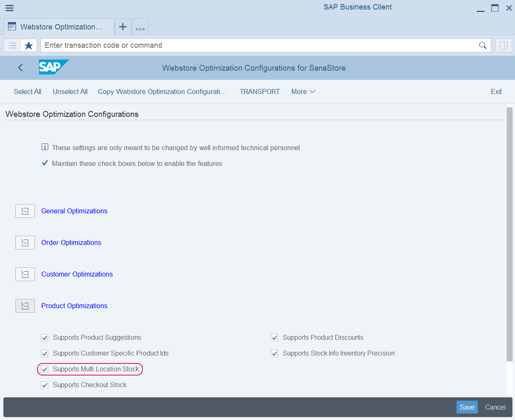Save the configuration

pos(467,407)
